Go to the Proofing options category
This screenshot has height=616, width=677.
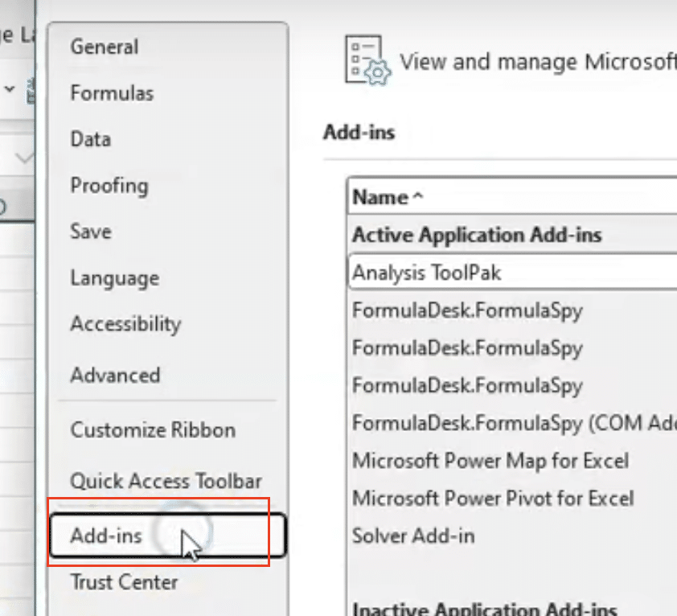click(109, 186)
